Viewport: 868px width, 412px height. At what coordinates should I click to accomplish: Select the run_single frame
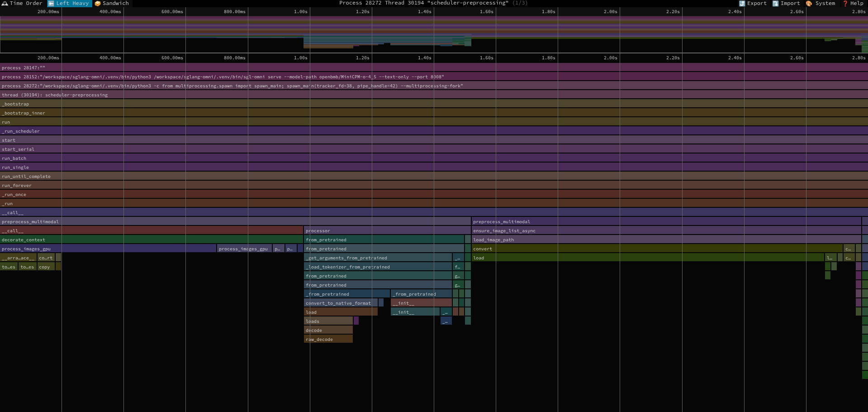pos(434,167)
